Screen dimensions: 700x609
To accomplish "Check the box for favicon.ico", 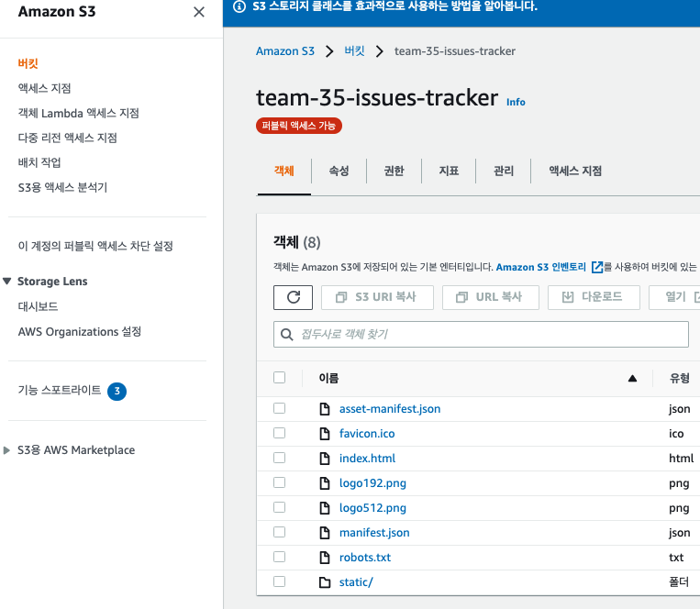I will (280, 433).
